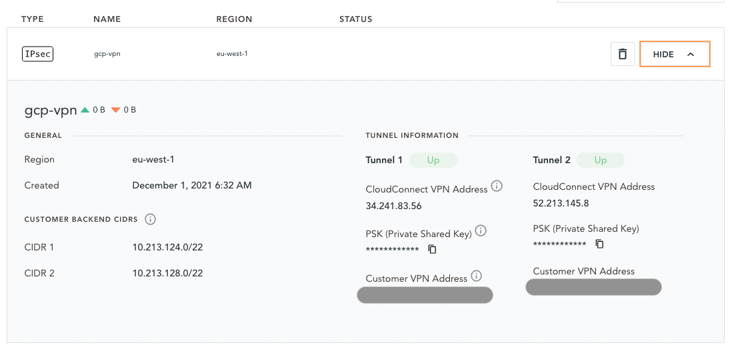Select Tunnel 2 IP address 52.213.145.8

tap(561, 204)
